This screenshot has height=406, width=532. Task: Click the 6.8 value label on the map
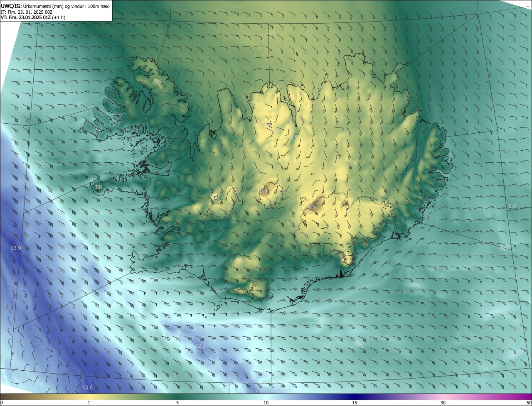click(x=512, y=206)
